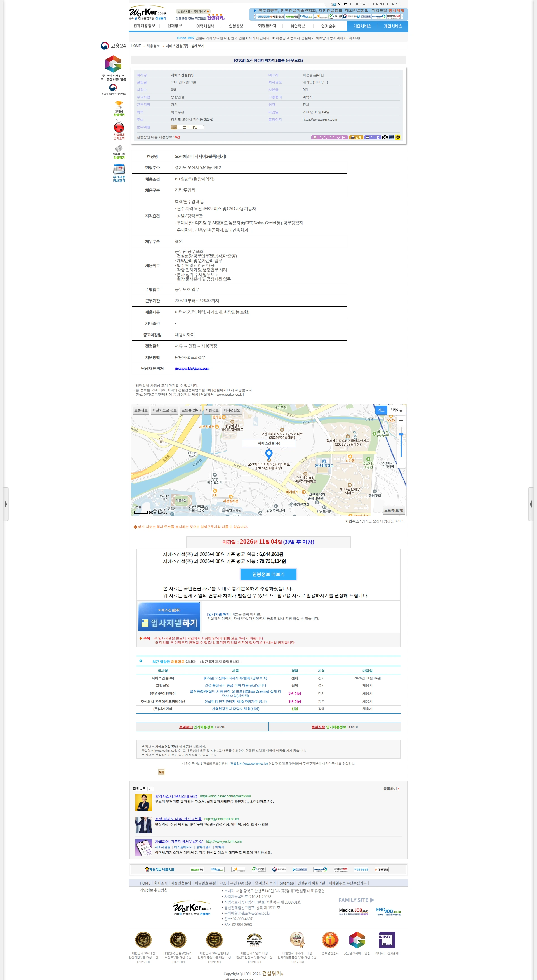537x980 pixels.
Task: Click the 목록 list button
Action: point(161,772)
